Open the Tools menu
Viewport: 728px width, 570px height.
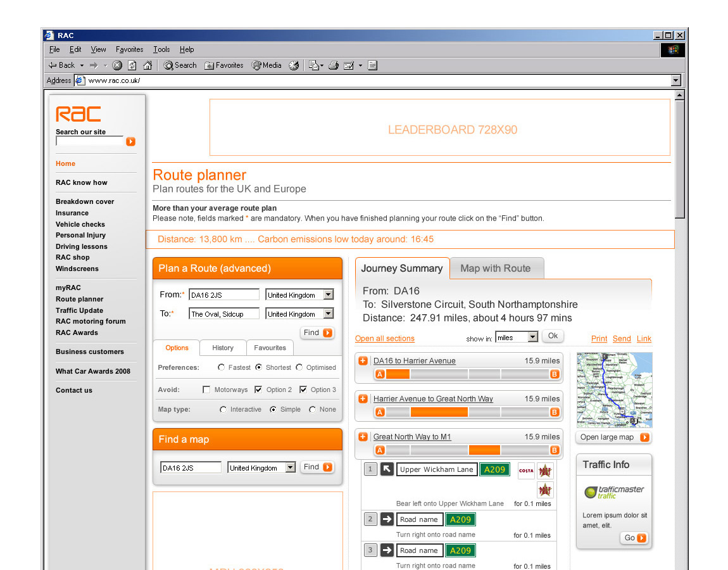(161, 49)
